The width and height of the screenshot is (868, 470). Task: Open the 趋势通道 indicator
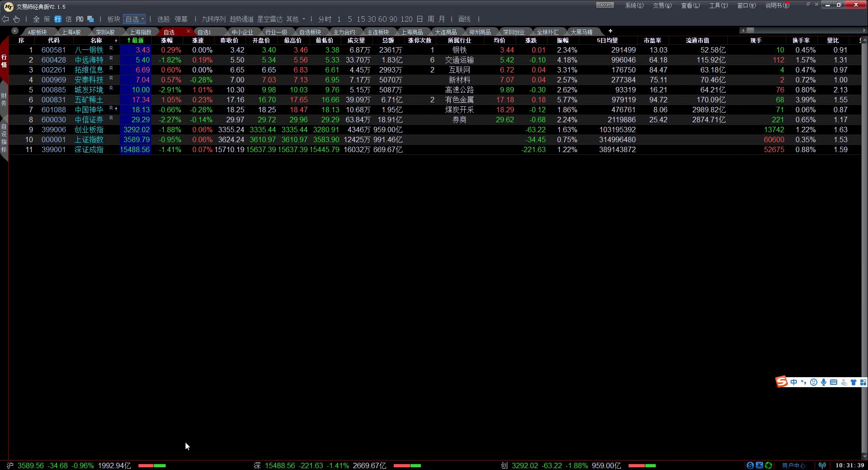(x=242, y=19)
